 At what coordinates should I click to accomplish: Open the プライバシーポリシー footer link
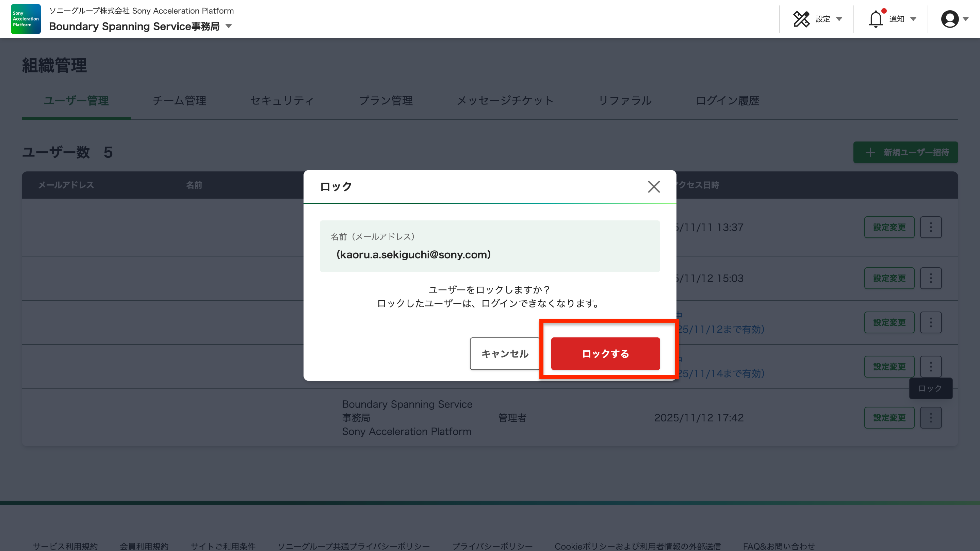pyautogui.click(x=492, y=546)
